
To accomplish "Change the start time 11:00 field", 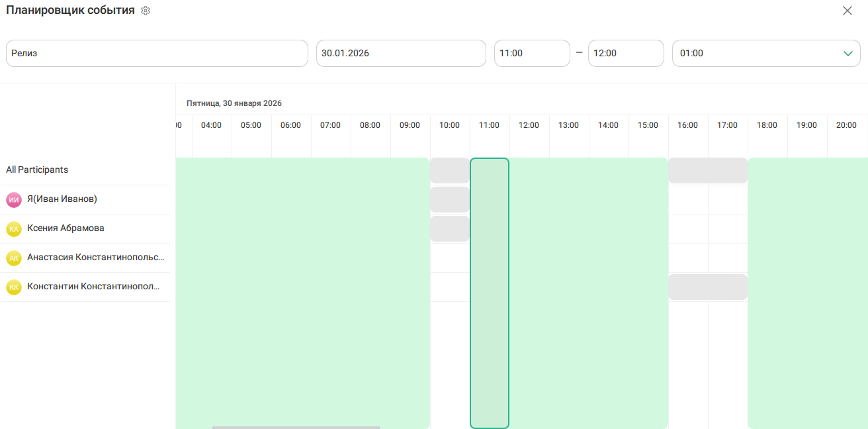I will coord(531,53).
